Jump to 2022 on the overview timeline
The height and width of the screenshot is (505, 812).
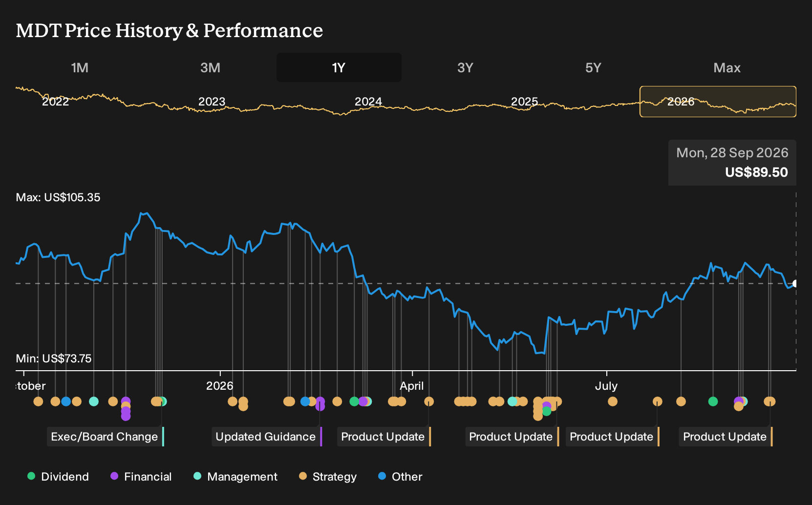(55, 102)
